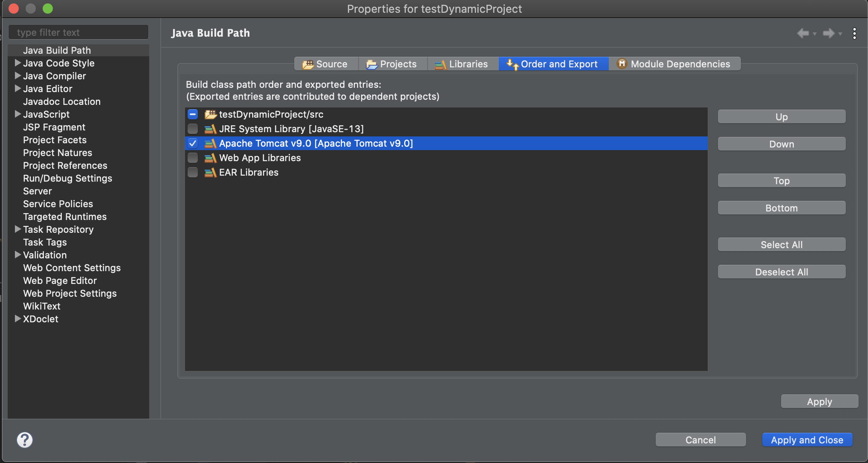This screenshot has width=868, height=463.
Task: Check the JRE System Library checkbox
Action: click(x=193, y=129)
